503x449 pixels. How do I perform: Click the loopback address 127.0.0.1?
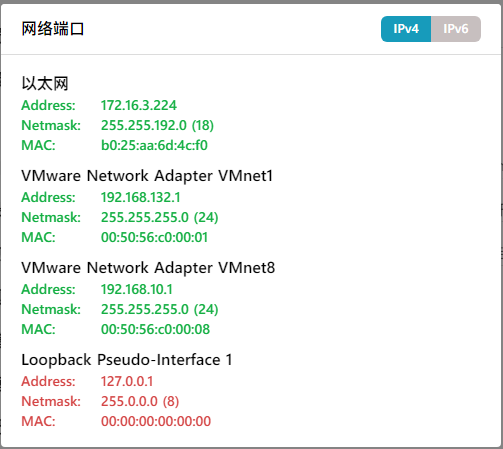(127, 381)
